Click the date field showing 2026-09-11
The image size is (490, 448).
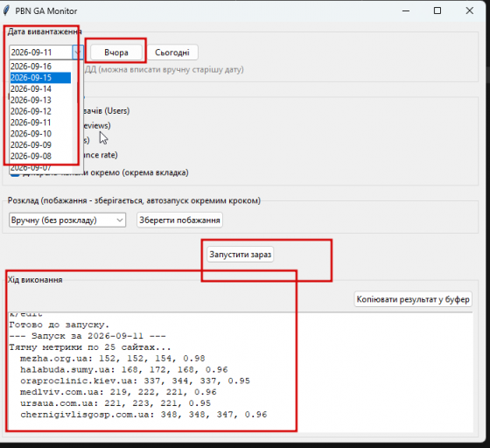[41, 52]
